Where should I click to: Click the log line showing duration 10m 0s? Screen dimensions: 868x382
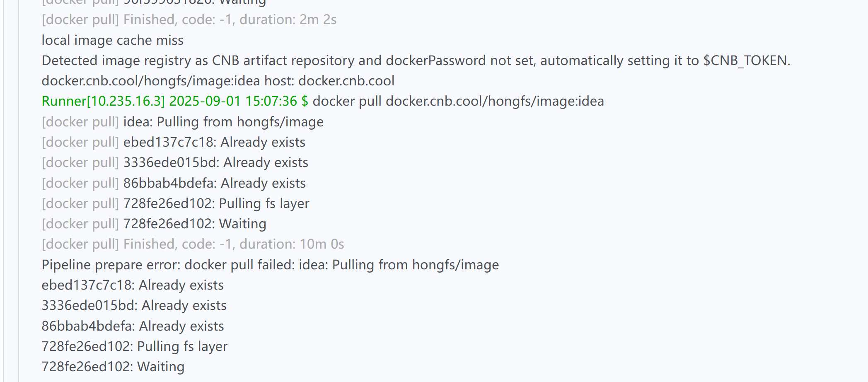pyautogui.click(x=193, y=244)
